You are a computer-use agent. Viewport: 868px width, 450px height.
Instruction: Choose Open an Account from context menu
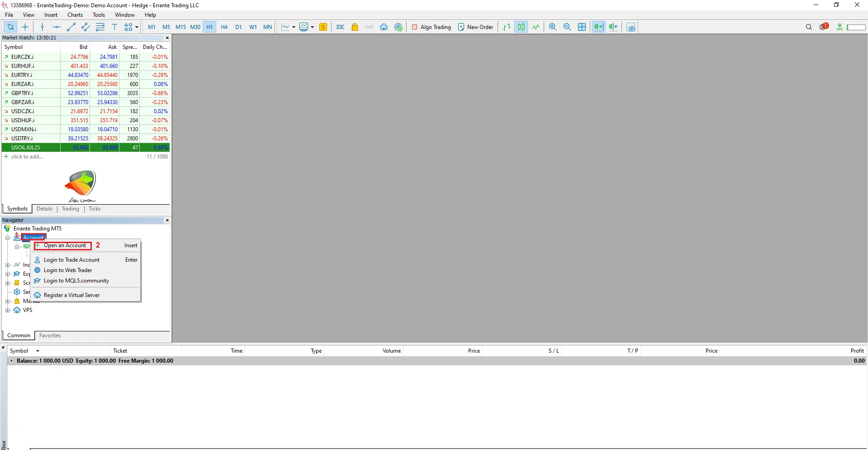pos(65,245)
